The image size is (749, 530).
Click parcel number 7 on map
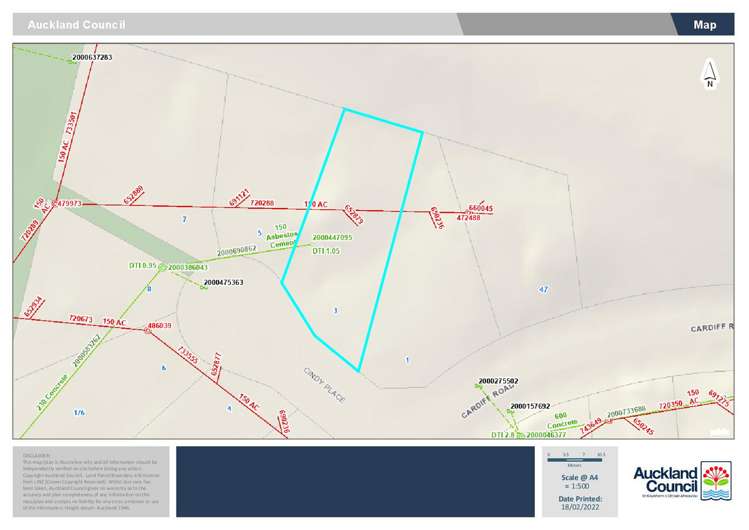point(183,218)
